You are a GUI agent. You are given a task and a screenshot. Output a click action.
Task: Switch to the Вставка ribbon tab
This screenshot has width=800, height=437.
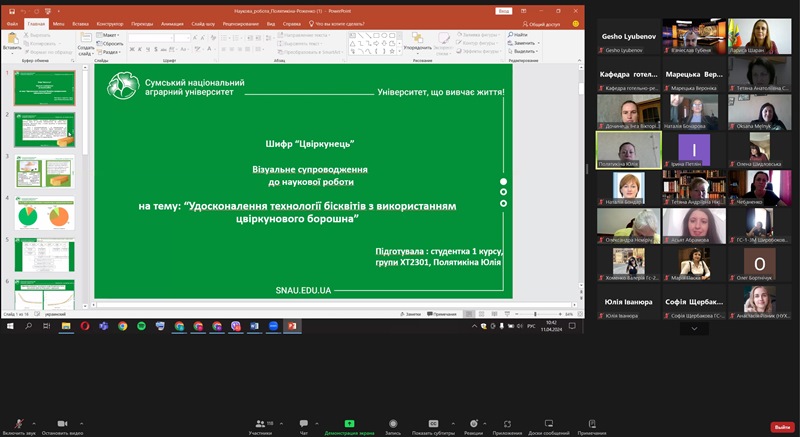point(82,22)
